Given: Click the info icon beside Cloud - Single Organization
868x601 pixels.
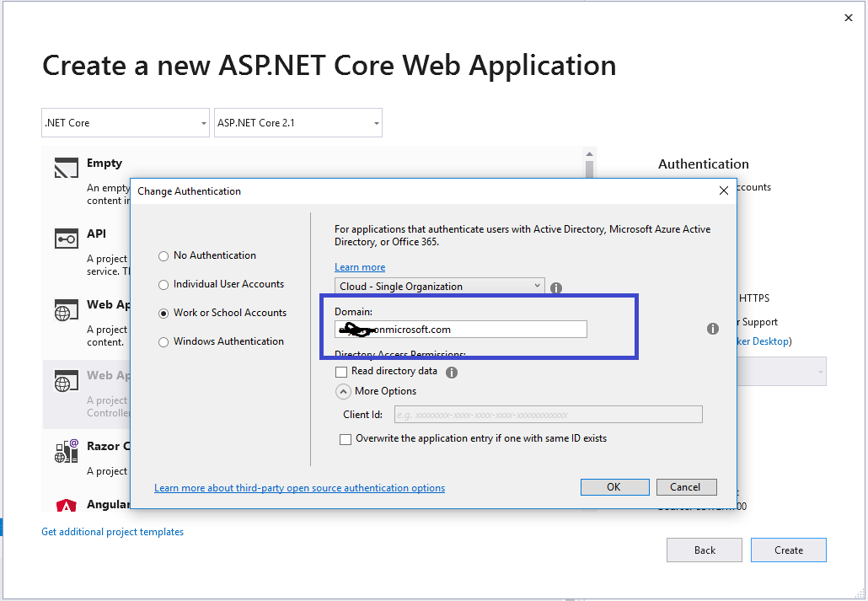Looking at the screenshot, I should pyautogui.click(x=556, y=288).
